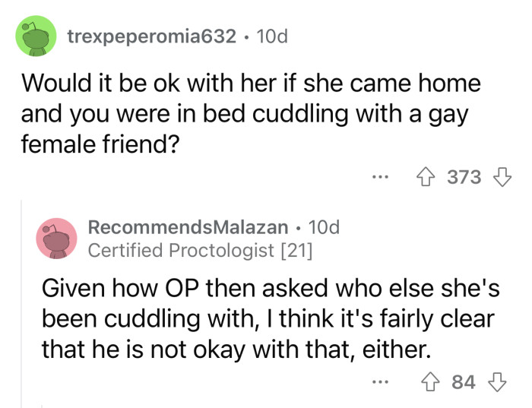This screenshot has height=408, width=532.
Task: Upvote RecommendsMalazan's reply
Action: [x=430, y=382]
